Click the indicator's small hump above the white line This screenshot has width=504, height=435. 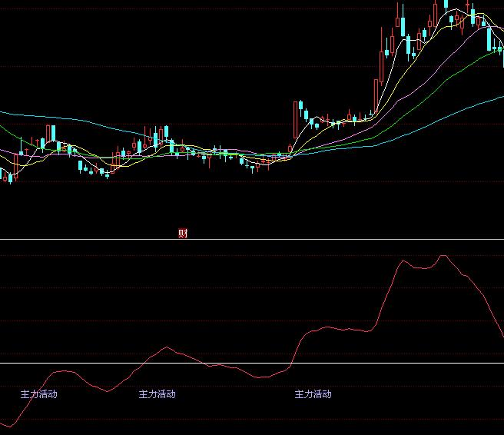pyautogui.click(x=165, y=348)
